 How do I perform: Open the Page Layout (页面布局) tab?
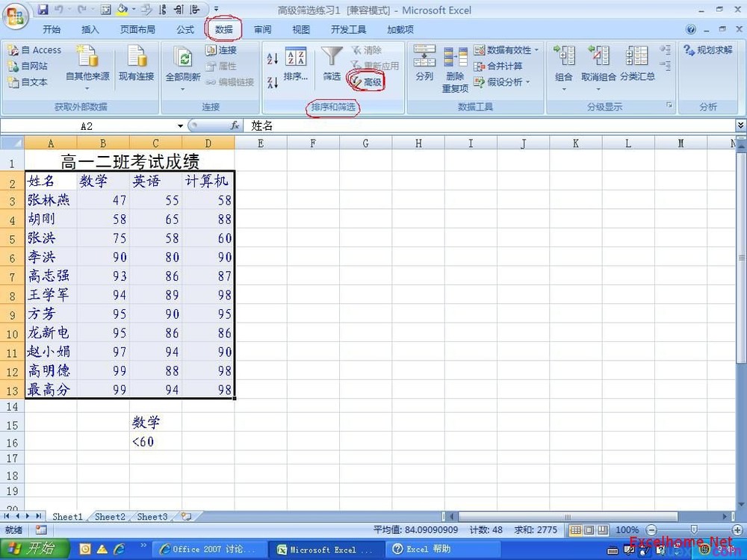click(x=137, y=30)
